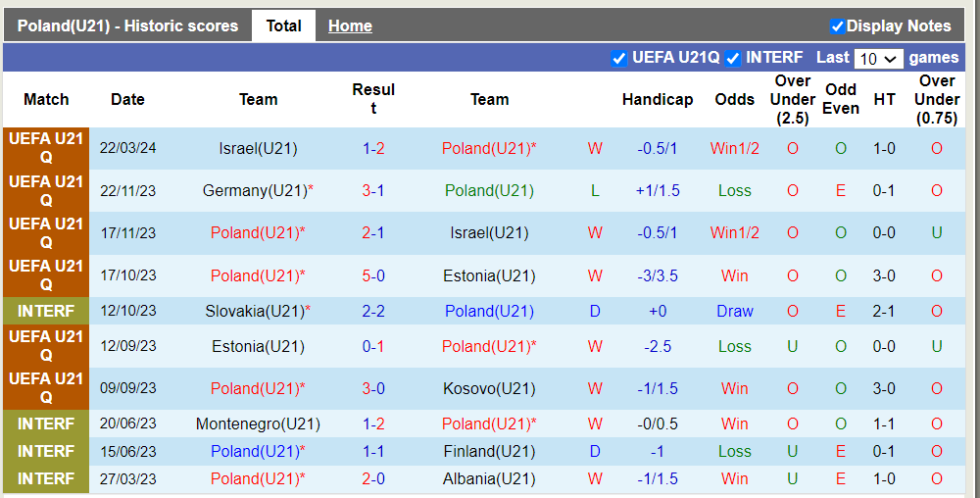Click the 5-0 score against Estonia
Image resolution: width=980 pixels, height=498 pixels.
(373, 275)
